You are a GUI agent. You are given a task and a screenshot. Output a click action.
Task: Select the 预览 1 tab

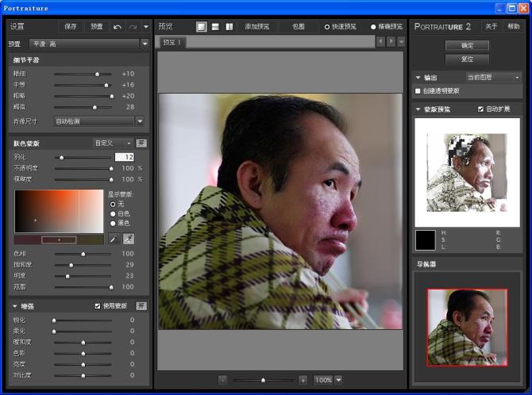coord(172,42)
